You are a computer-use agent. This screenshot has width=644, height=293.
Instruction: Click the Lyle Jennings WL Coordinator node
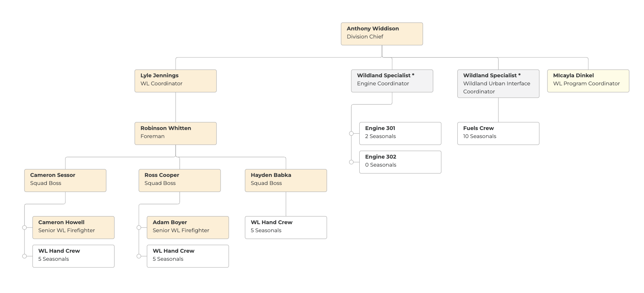pyautogui.click(x=175, y=81)
